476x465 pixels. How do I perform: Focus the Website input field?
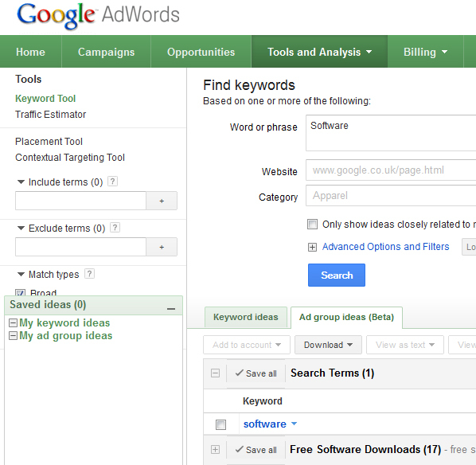click(391, 170)
